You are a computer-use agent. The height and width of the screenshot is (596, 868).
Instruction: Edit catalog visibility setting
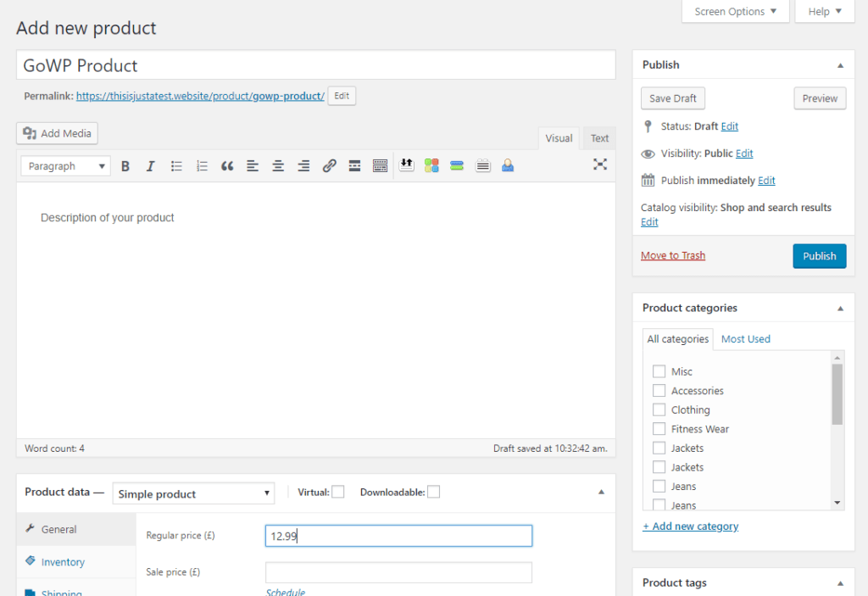[x=649, y=222]
